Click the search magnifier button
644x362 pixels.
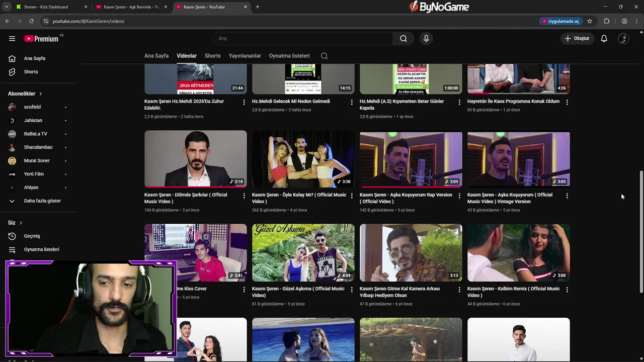pos(404,39)
